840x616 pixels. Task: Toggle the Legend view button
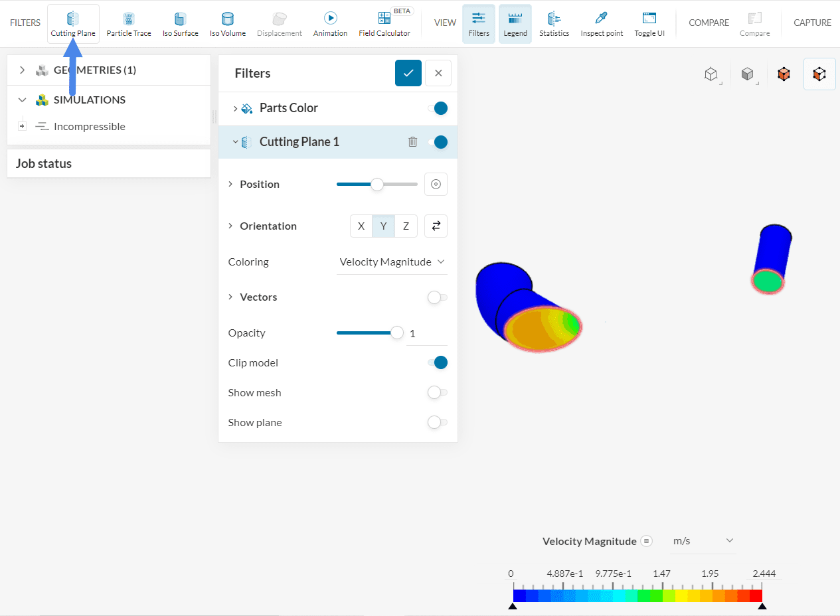pyautogui.click(x=515, y=24)
